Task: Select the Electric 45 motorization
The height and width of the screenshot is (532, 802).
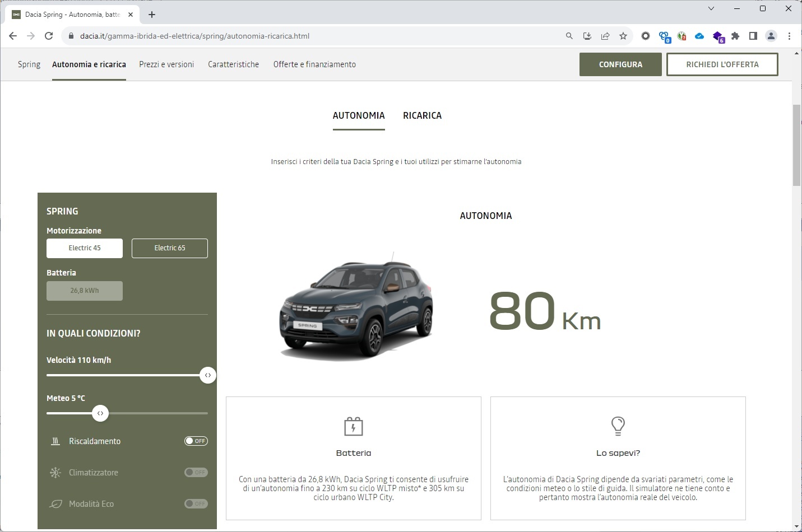Action: click(x=85, y=248)
